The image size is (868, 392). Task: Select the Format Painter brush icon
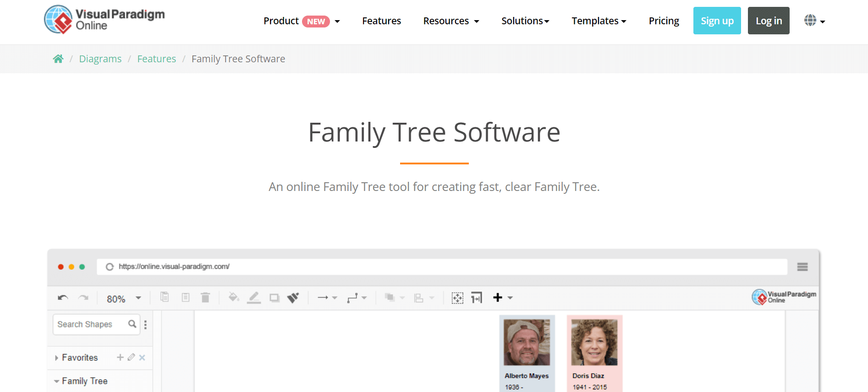click(x=293, y=298)
